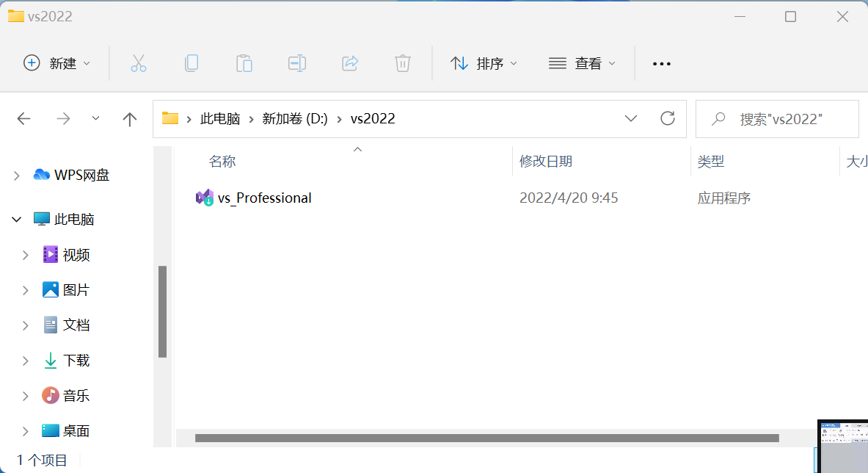Click the 应用程序 type cell
868x473 pixels.
pyautogui.click(x=724, y=198)
